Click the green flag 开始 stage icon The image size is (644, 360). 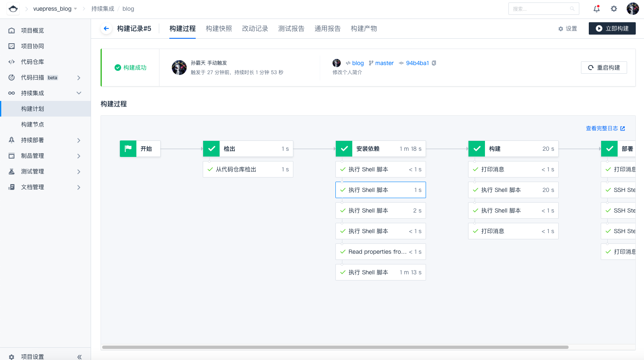128,149
